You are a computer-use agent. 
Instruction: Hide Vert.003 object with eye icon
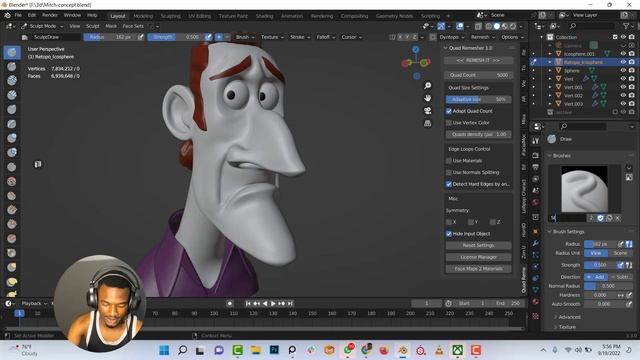(x=623, y=104)
